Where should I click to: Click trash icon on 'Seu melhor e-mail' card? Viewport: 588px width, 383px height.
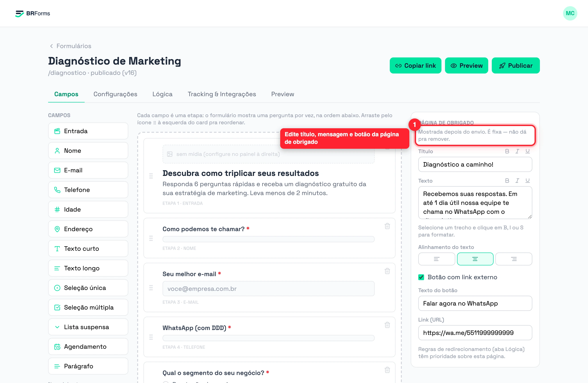(387, 271)
